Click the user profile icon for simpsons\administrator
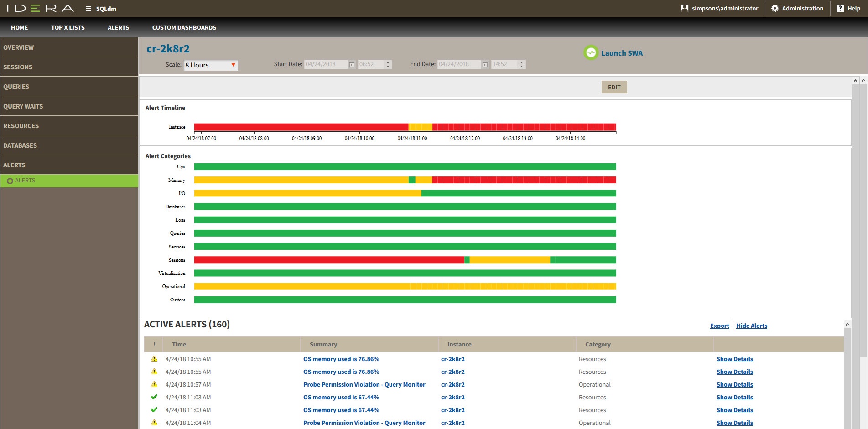 pos(684,8)
